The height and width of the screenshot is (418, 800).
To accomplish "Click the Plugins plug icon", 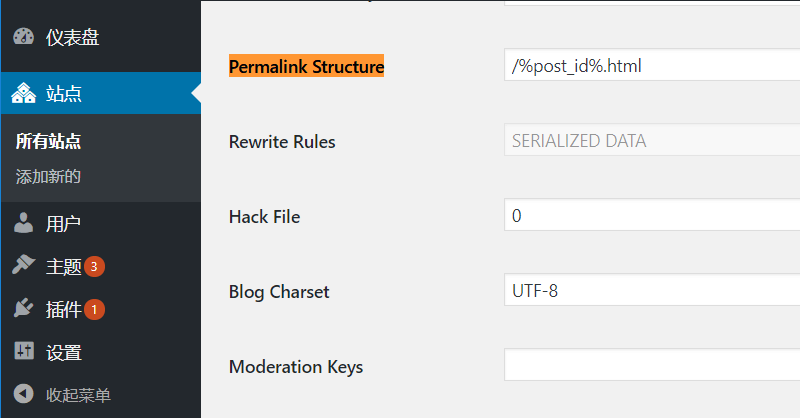I will pyautogui.click(x=24, y=309).
